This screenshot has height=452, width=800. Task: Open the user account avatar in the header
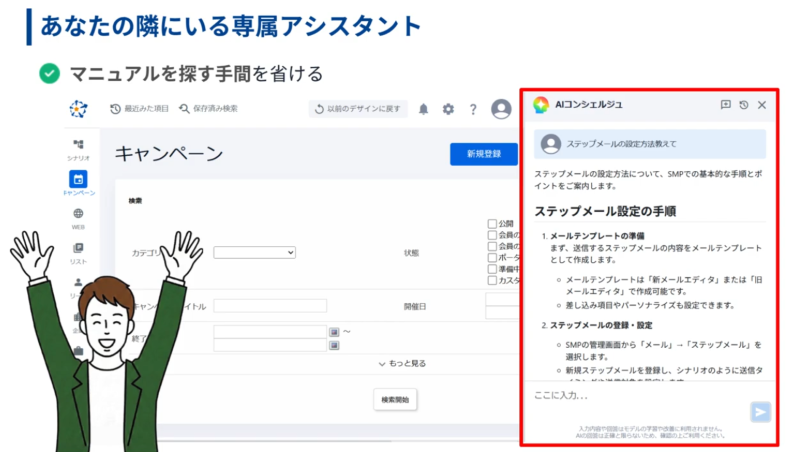pyautogui.click(x=501, y=109)
